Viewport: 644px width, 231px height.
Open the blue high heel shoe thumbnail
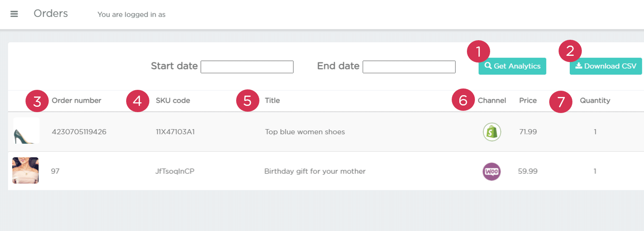tap(26, 131)
